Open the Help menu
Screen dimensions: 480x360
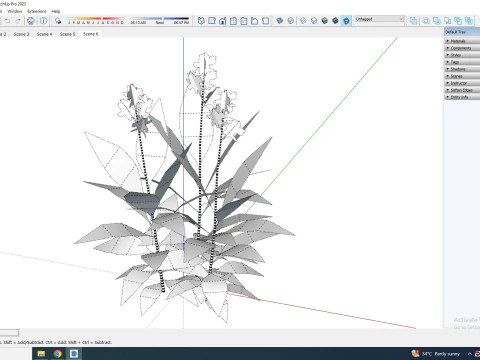[x=56, y=11]
